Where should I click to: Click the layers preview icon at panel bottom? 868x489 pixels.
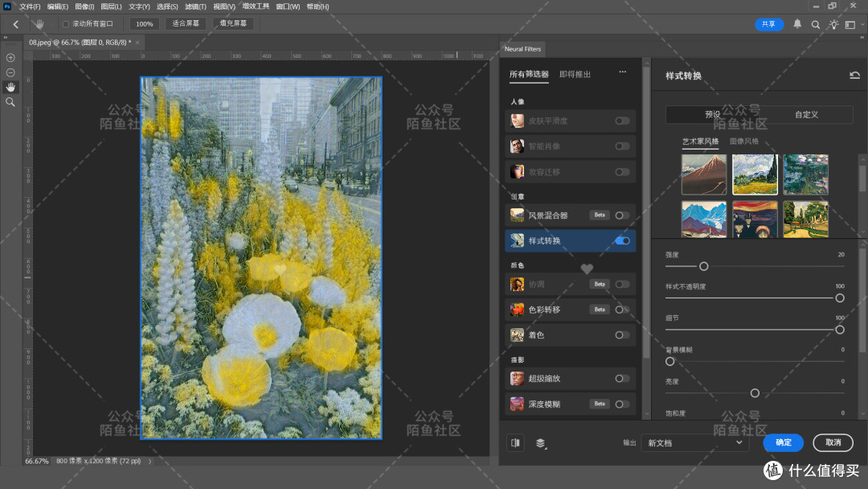[541, 443]
